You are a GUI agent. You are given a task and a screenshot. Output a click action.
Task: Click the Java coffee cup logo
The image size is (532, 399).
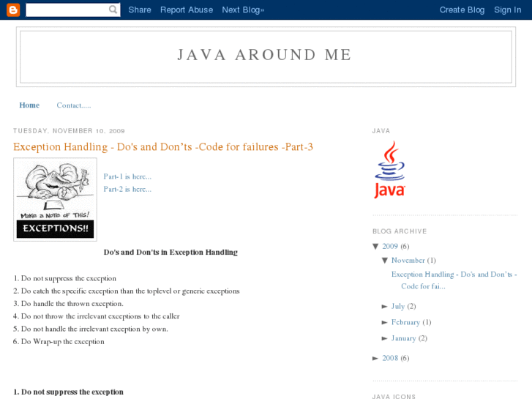click(x=389, y=169)
